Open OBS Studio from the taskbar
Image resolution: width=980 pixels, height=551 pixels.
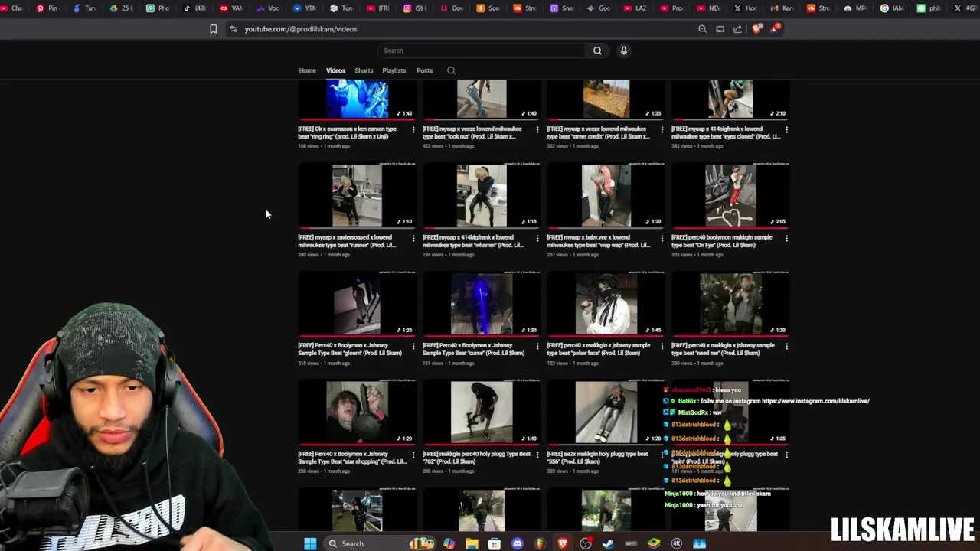586,543
